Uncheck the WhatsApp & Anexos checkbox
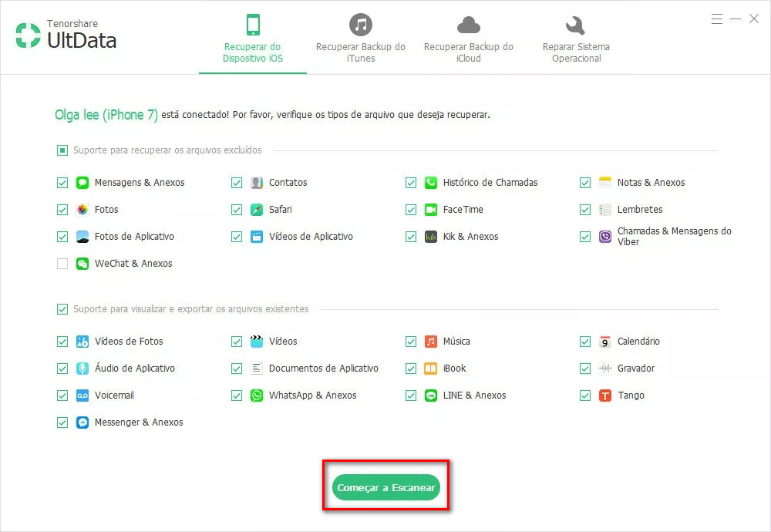 click(237, 396)
